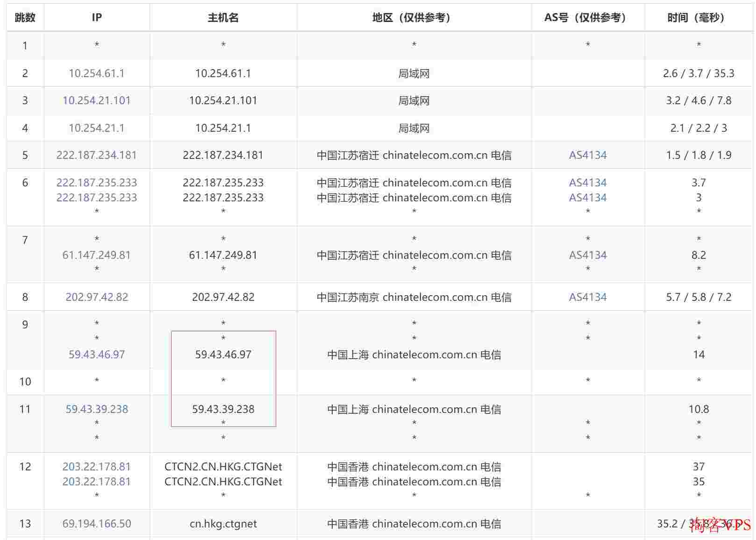This screenshot has width=756, height=540.
Task: Select hostname cell 59.43.46.97
Action: pyautogui.click(x=223, y=355)
